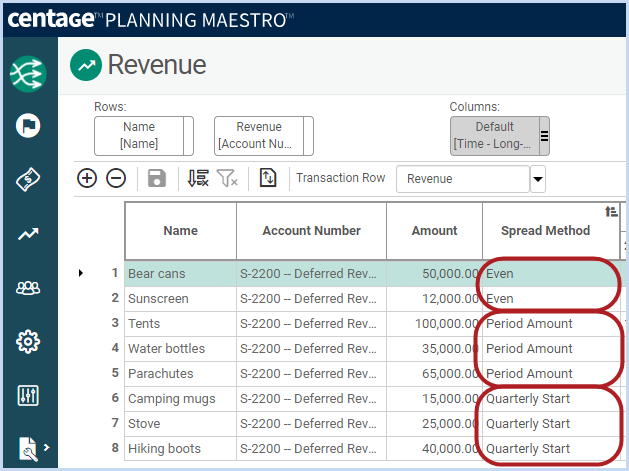The height and width of the screenshot is (471, 629).
Task: Click the Even spread method for Sunscreen
Action: [x=551, y=299]
